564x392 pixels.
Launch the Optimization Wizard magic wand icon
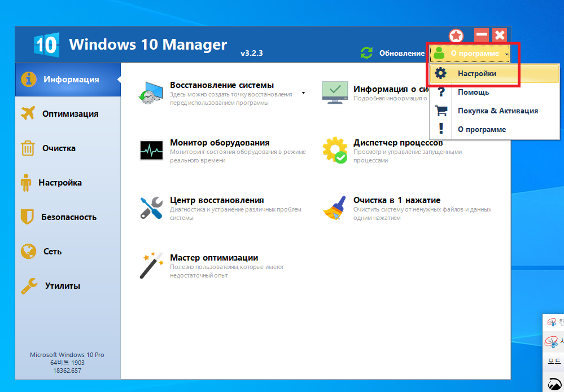(151, 265)
